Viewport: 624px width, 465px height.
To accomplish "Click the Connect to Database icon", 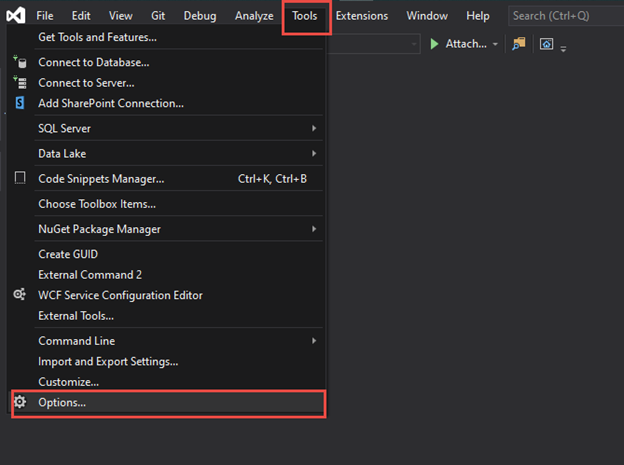I will [x=19, y=62].
